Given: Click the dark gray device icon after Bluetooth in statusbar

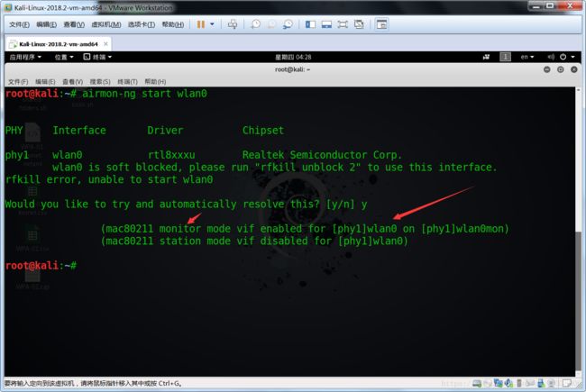Looking at the screenshot, I should [x=518, y=383].
